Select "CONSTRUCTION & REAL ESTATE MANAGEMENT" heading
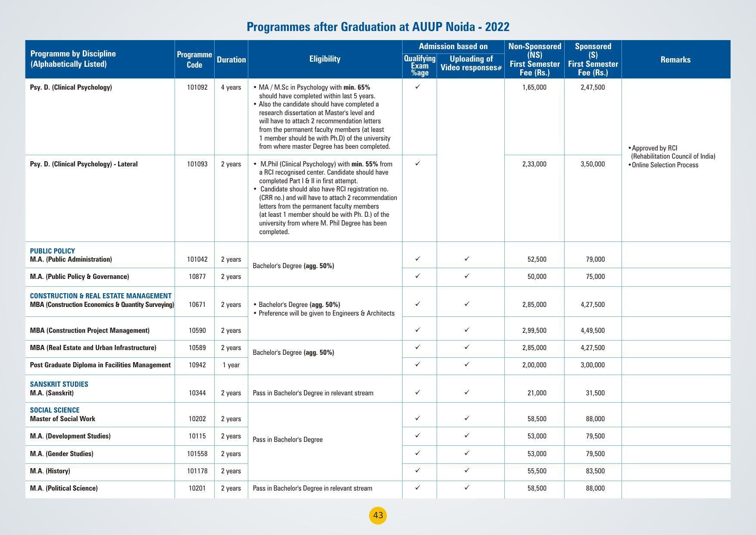756x535 pixels. tap(101, 296)
